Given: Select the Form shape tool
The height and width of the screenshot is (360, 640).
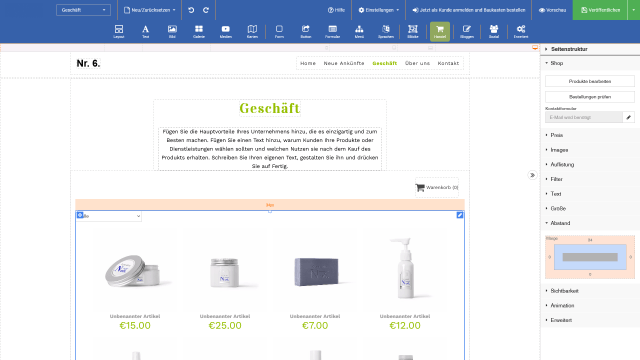Looking at the screenshot, I should click(279, 31).
